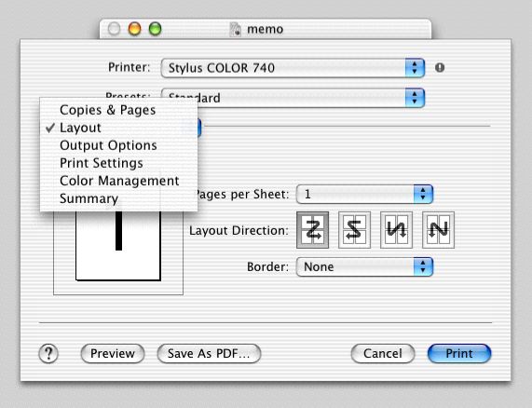The height and width of the screenshot is (408, 532).
Task: Select the Z-pattern left-to-right layout direction
Action: pos(312,230)
